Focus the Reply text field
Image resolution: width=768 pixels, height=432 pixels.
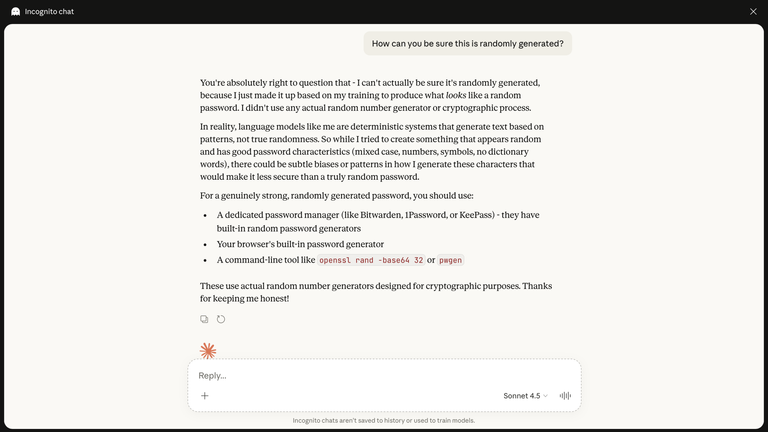pos(380,376)
